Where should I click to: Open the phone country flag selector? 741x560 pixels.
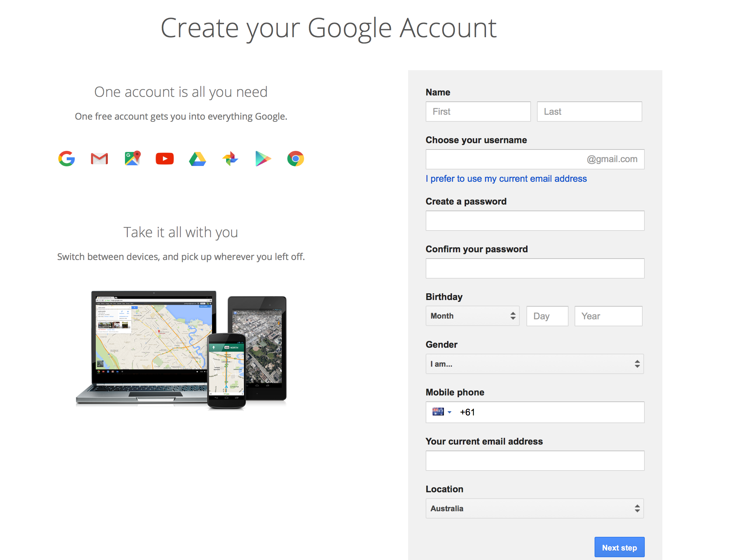tap(441, 412)
